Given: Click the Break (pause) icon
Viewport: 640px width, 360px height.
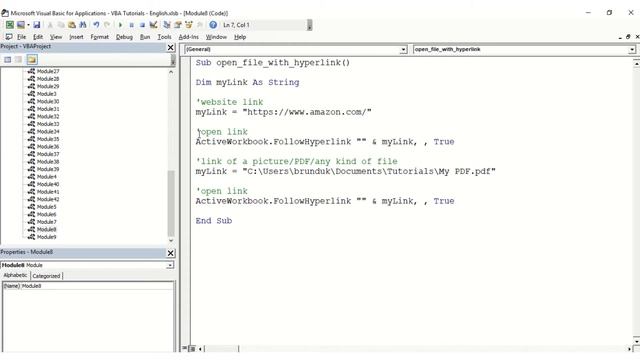Looking at the screenshot, I should 131,25.
